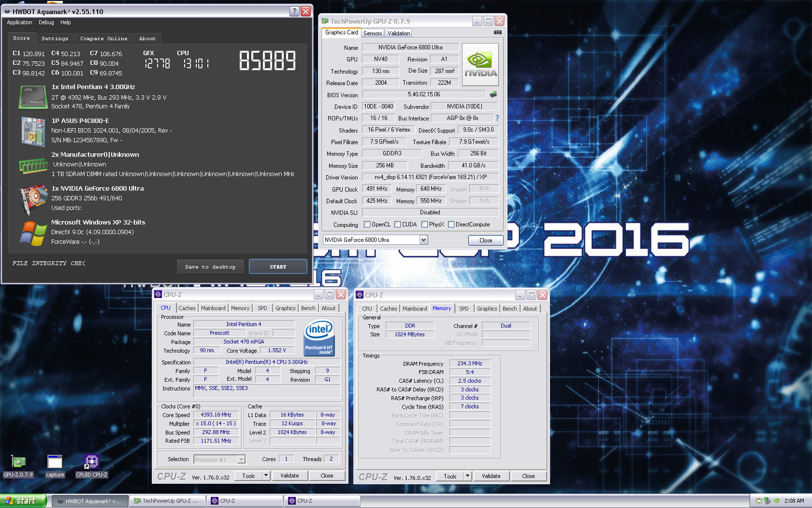Screen dimensions: 812x508
Task: Click the Aquamark title bar app icon
Action: 7,11
